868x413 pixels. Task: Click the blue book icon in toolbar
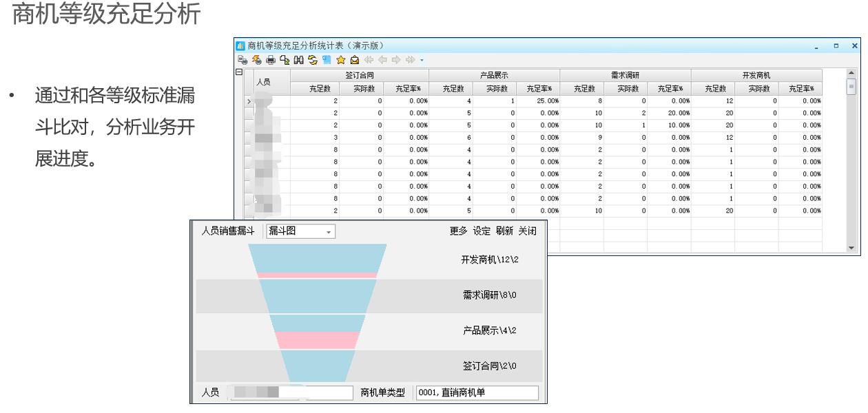click(327, 60)
